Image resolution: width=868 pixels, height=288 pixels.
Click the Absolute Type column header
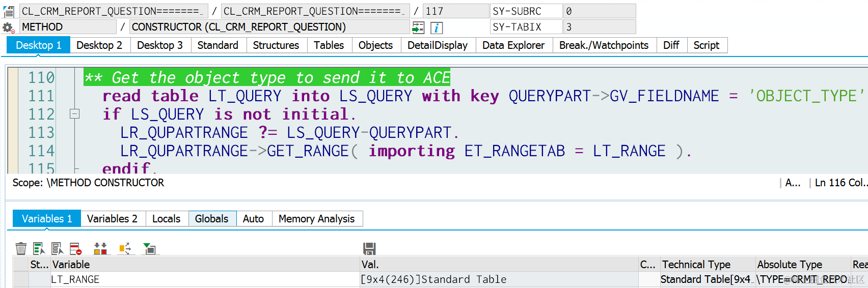(x=803, y=265)
